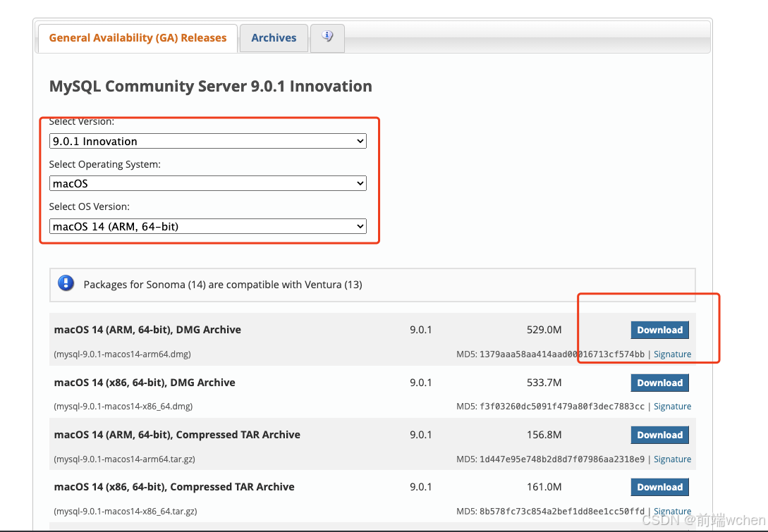Open Signature link for x86_64.tar.gz package
The width and height of the screenshot is (768, 532).
pos(673,511)
